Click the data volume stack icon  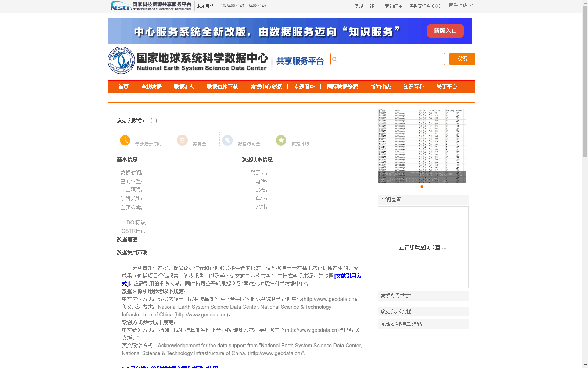tap(182, 140)
